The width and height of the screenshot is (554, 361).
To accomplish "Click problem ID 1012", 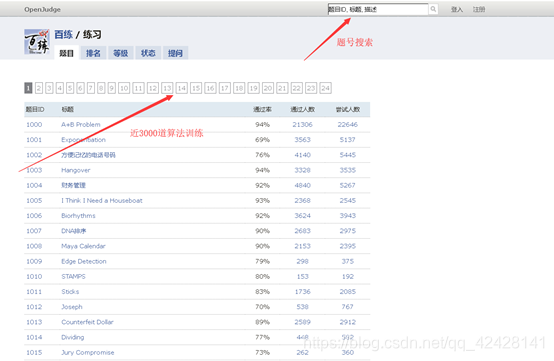I will (x=34, y=307).
